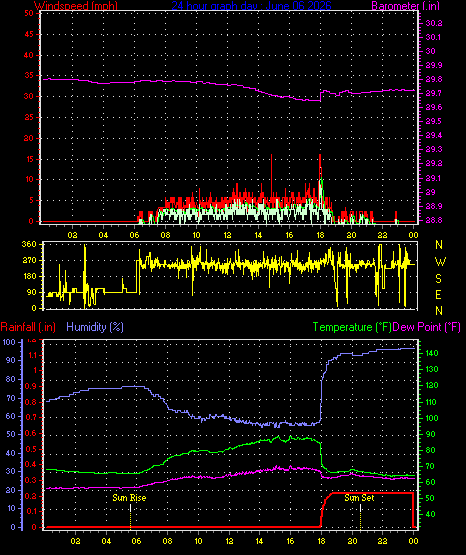Click the 18 hour tick under wind graph
466x555 pixels.
click(x=321, y=235)
